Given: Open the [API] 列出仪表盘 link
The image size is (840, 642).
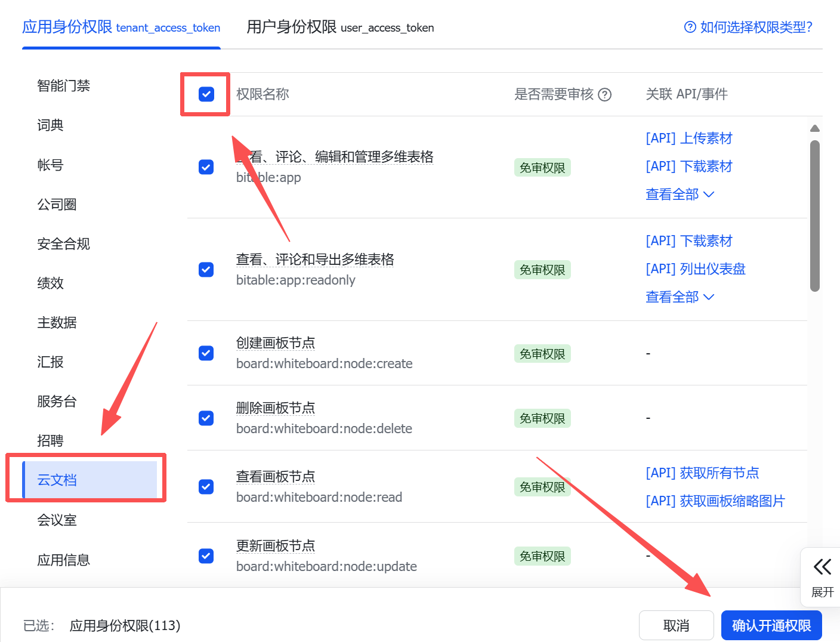Looking at the screenshot, I should (x=696, y=269).
